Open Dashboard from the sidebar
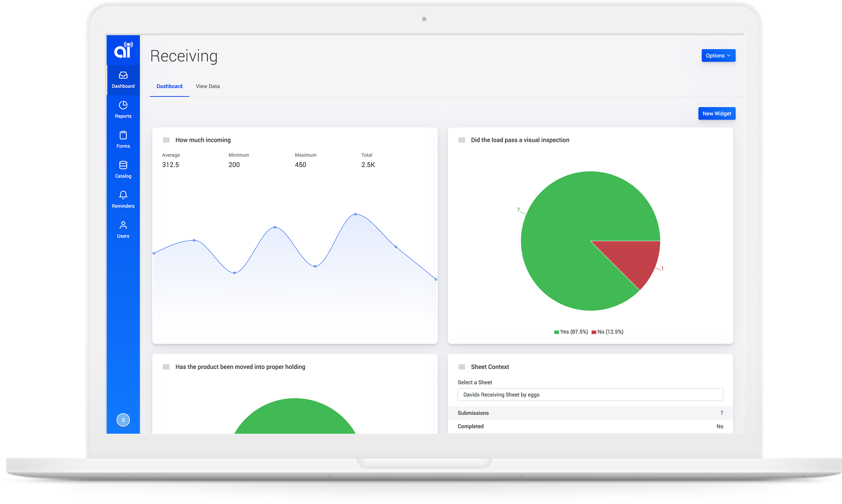Image resolution: width=842 pixels, height=504 pixels. (123, 80)
